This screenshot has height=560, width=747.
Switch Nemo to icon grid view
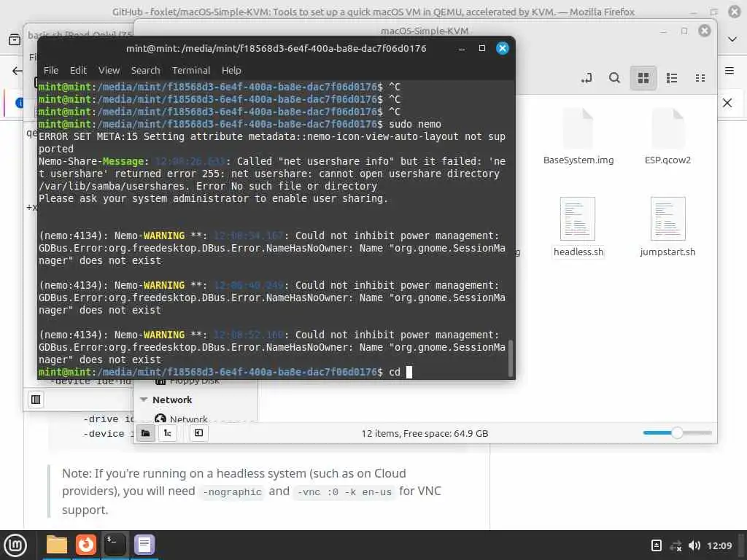[643, 78]
